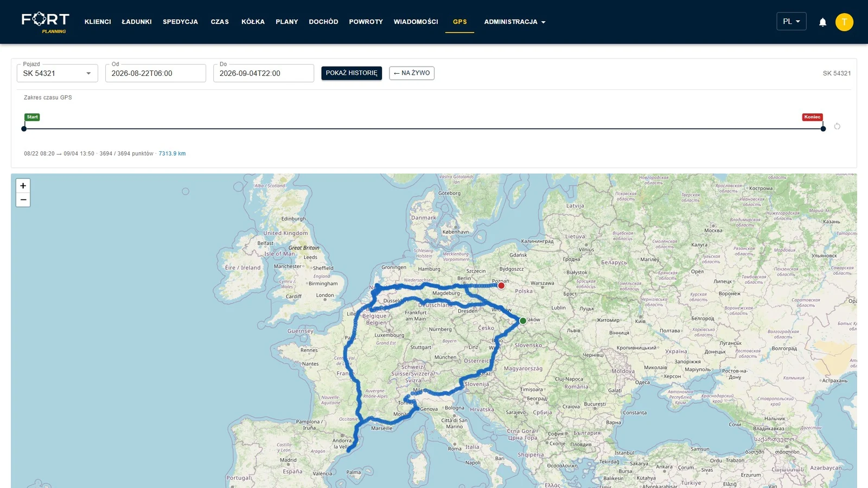Click the Od start date field

pos(156,73)
